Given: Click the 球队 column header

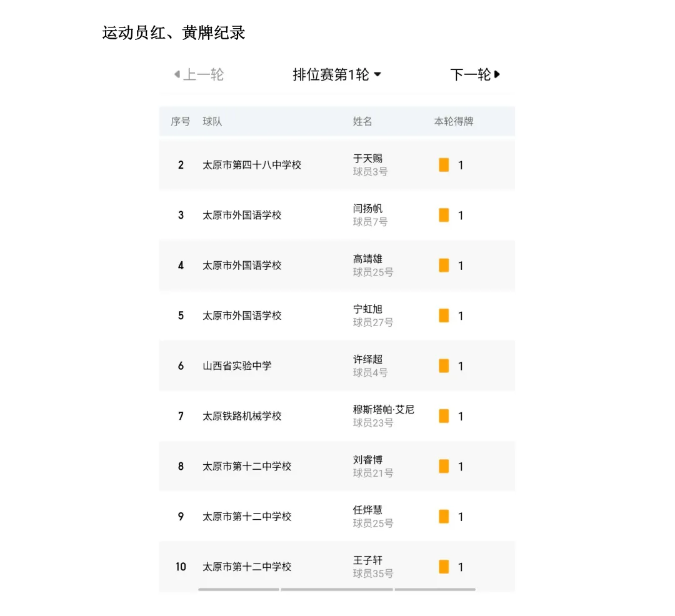Looking at the screenshot, I should pos(212,121).
